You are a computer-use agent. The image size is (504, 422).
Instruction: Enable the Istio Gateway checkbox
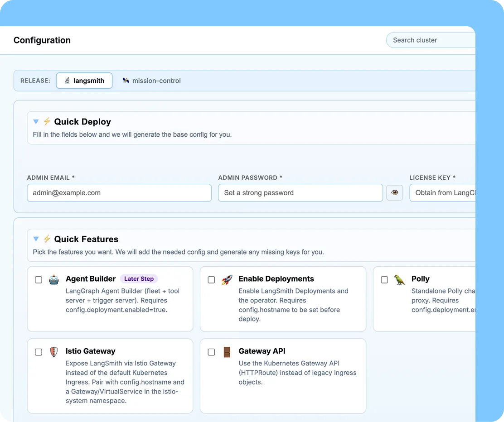(39, 352)
